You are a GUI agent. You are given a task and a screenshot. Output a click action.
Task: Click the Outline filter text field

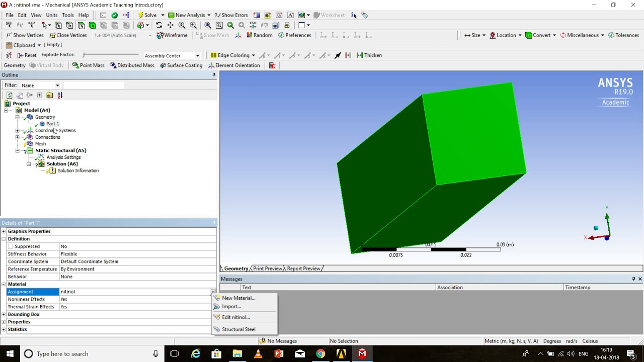(94, 85)
